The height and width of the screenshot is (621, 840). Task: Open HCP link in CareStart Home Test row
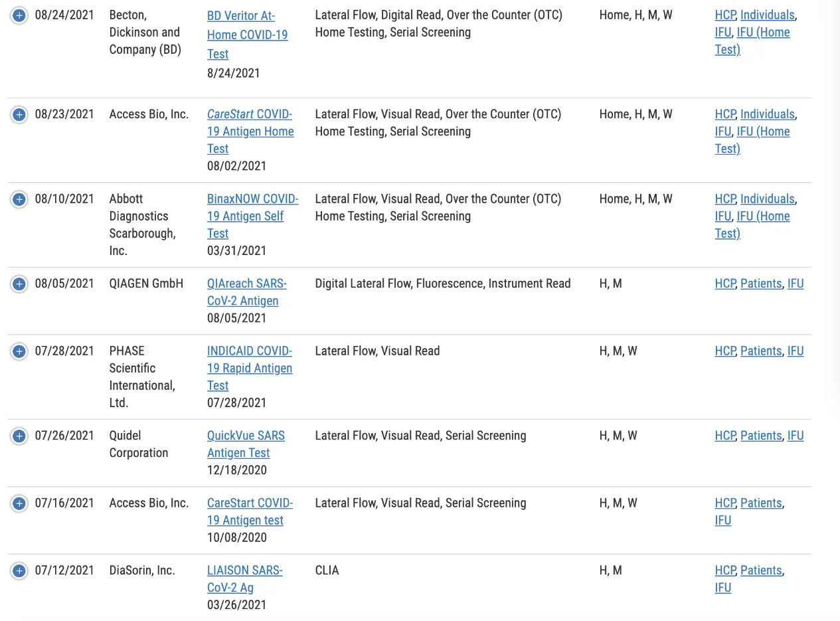(x=725, y=114)
